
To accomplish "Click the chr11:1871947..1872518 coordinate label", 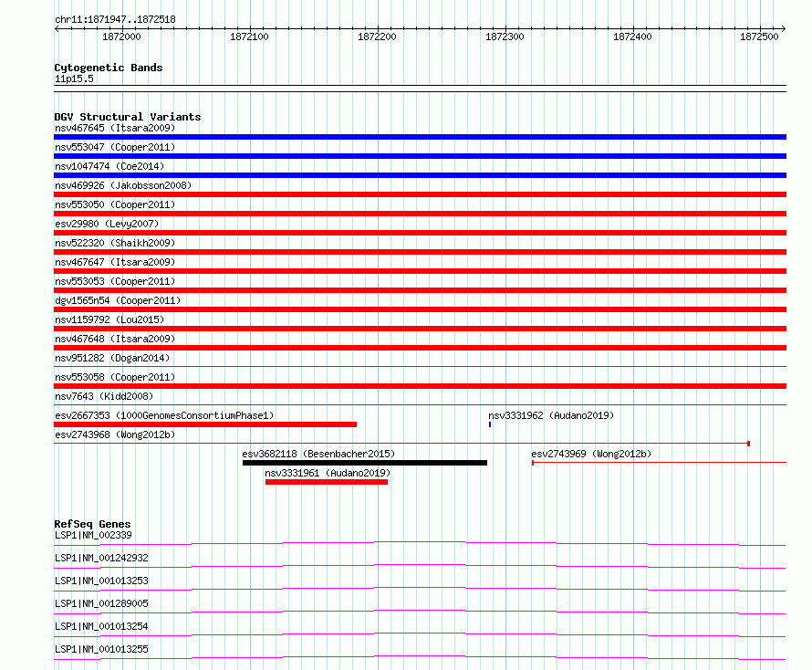I will coord(115,19).
